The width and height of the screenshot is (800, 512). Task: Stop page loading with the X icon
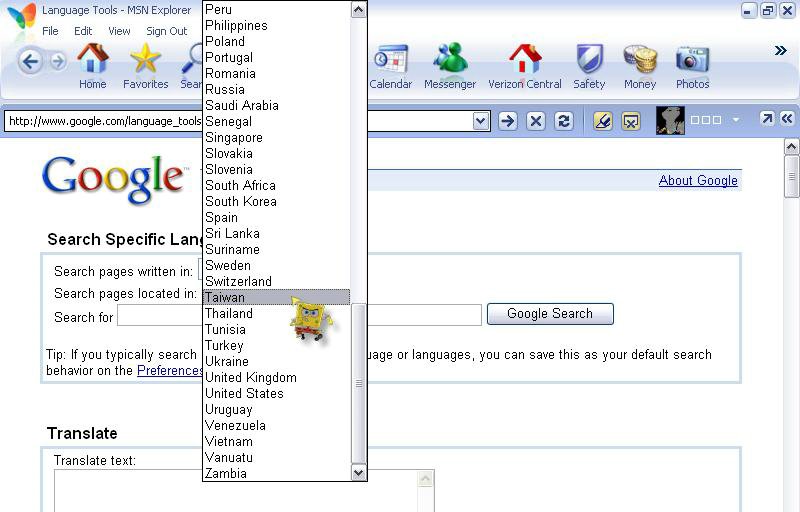(x=535, y=121)
